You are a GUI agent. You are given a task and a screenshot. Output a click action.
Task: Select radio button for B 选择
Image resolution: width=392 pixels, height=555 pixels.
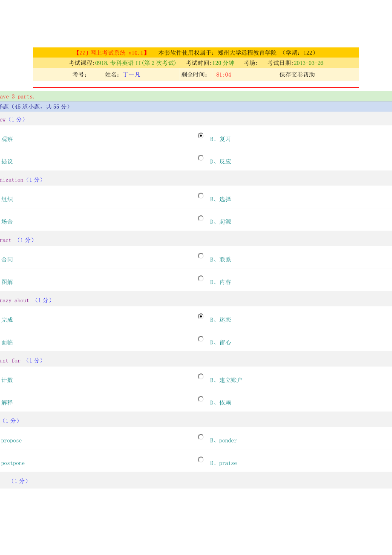(201, 196)
